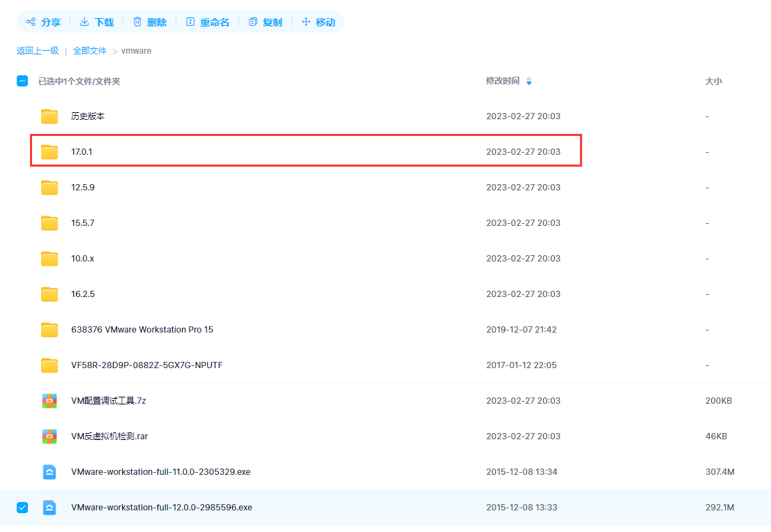The image size is (771, 532).
Task: Click folder icon of 12.5.9
Action: point(49,188)
